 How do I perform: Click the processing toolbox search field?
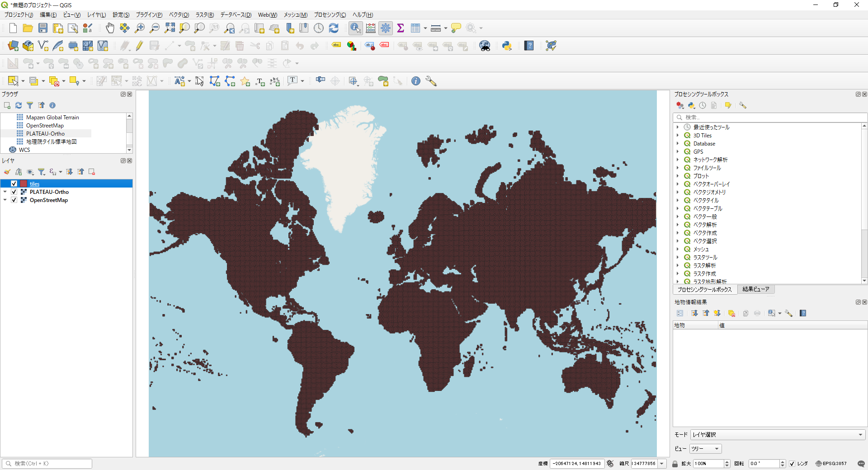769,117
